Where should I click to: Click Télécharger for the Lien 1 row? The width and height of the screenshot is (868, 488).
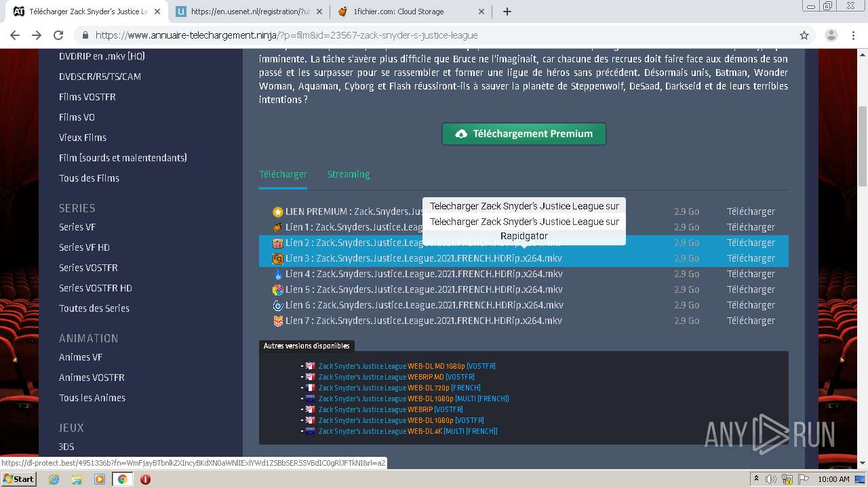pos(751,227)
